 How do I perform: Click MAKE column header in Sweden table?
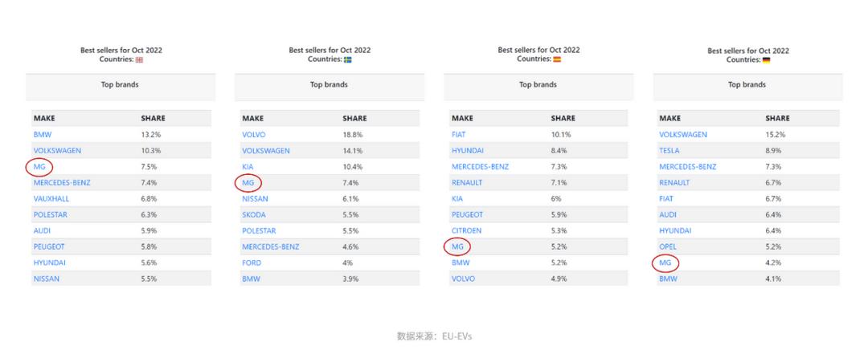tap(252, 118)
